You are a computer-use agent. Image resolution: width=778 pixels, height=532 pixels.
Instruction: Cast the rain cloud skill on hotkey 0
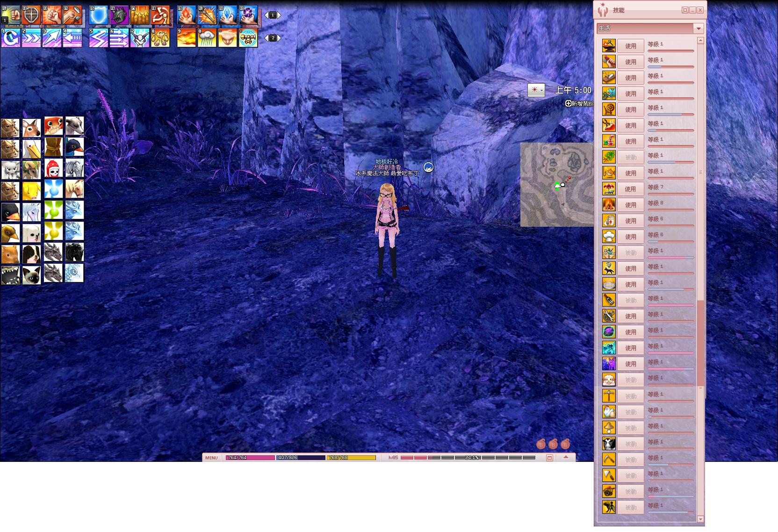tap(207, 38)
